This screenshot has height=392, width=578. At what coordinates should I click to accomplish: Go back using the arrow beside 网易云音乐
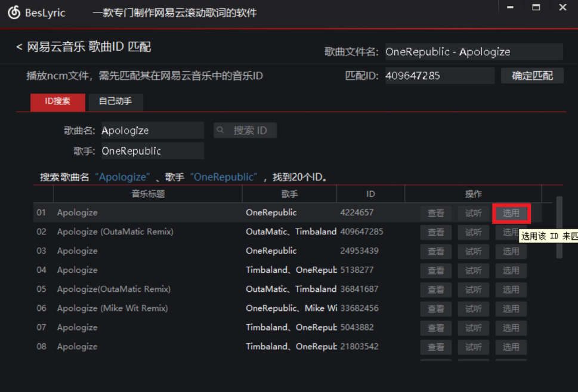point(19,47)
